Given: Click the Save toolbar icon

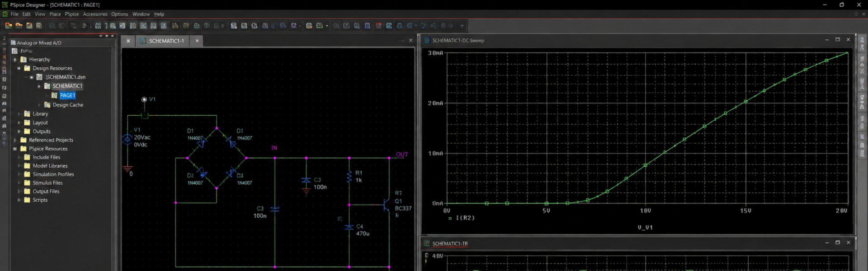Looking at the screenshot, I should pyautogui.click(x=29, y=26).
